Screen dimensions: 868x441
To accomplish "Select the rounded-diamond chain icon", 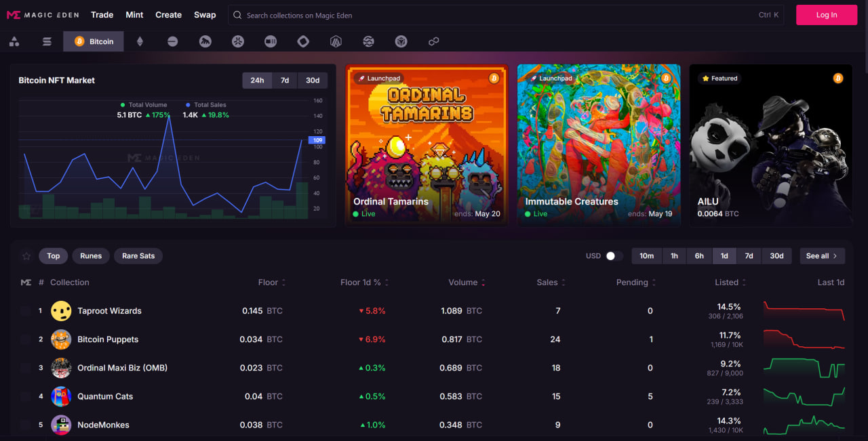I will pyautogui.click(x=303, y=42).
